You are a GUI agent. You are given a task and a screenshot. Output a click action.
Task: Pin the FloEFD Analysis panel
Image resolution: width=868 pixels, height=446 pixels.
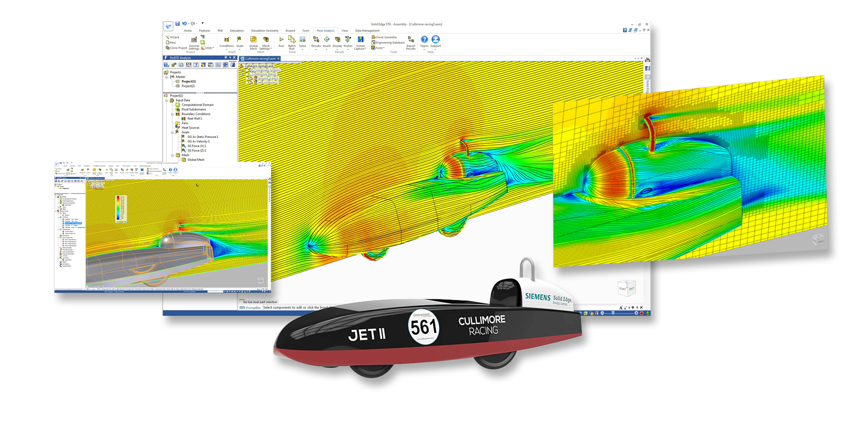[230, 57]
